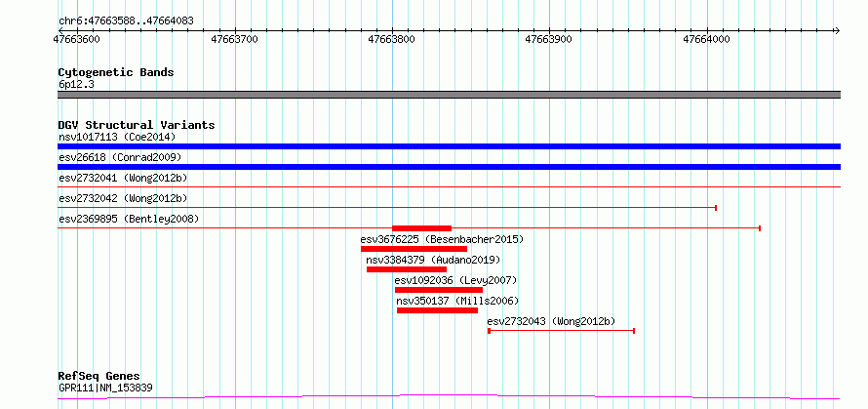Open nsv3384379 (Audano2019) variant label

[433, 260]
